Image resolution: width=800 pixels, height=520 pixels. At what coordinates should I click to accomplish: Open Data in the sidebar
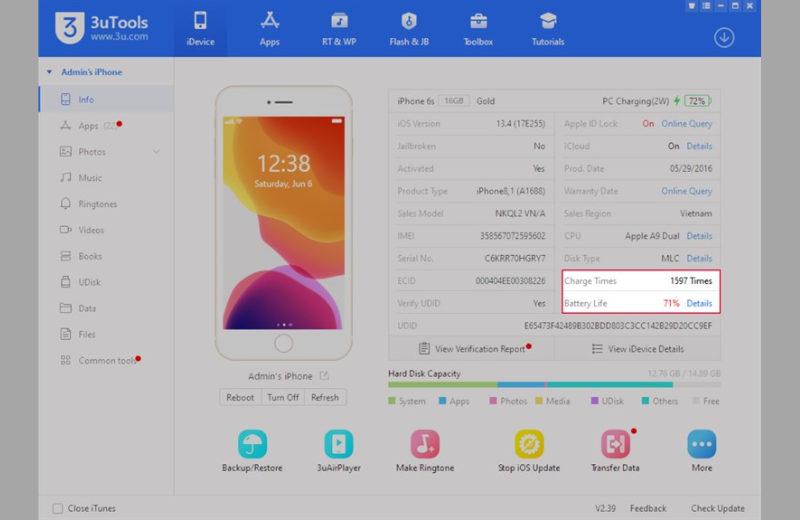pyautogui.click(x=106, y=308)
